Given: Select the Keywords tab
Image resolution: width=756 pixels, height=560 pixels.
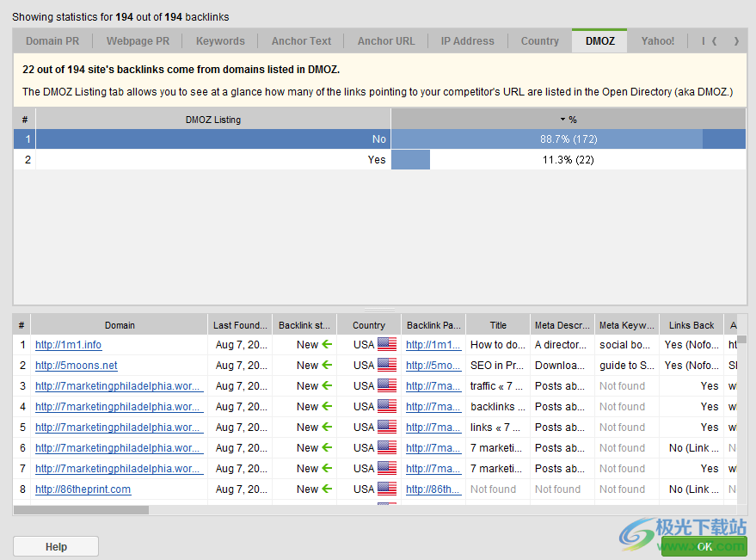Looking at the screenshot, I should [220, 41].
